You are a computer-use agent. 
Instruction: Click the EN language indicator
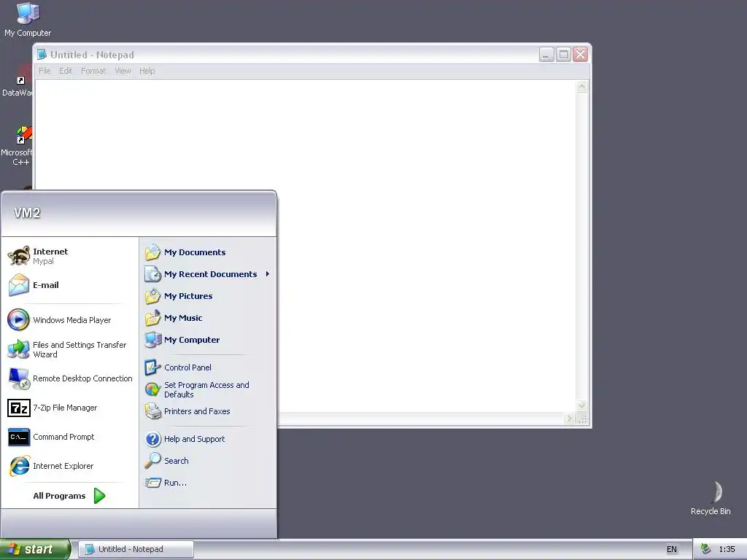tap(672, 549)
